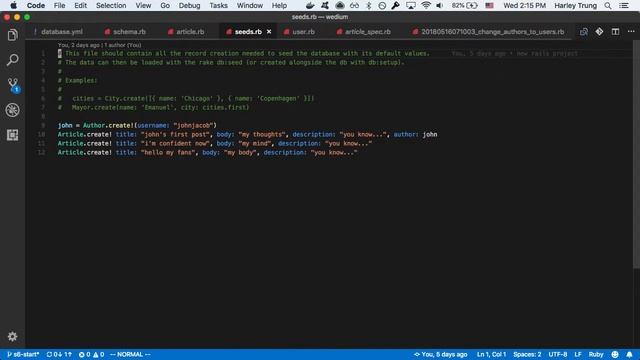Screen dimensions: 640x360
Task: Open the Search view in activity bar
Action: (13, 60)
